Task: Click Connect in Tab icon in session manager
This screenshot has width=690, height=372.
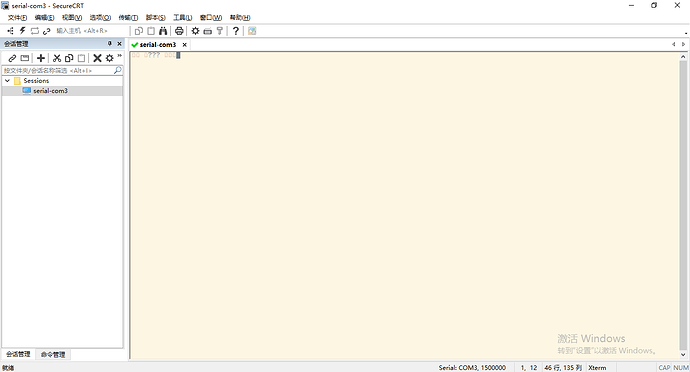Action: click(25, 58)
